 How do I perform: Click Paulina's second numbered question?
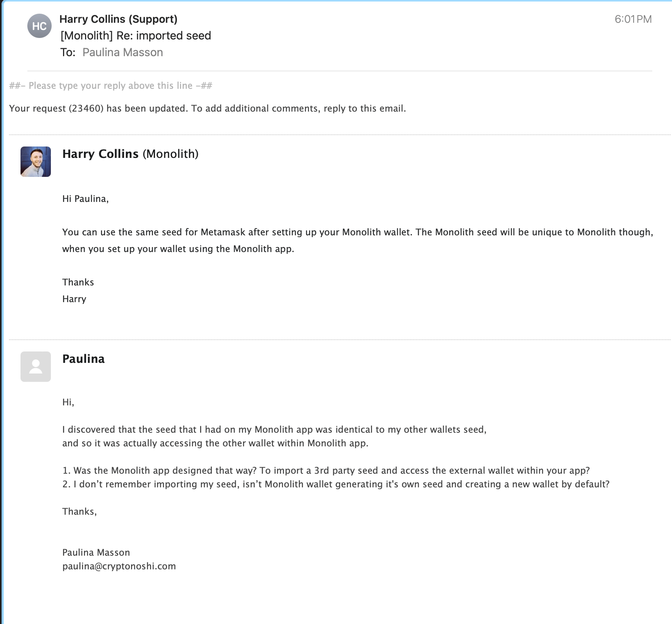pos(336,484)
